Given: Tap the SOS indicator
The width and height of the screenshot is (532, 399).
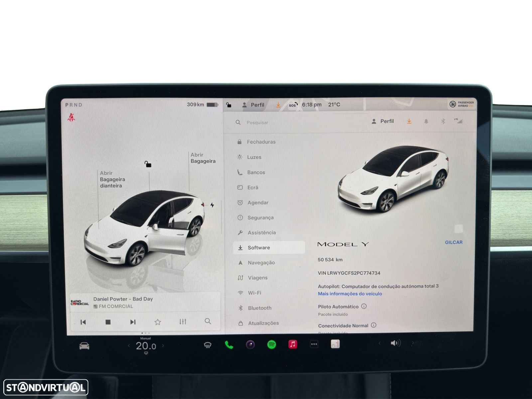Looking at the screenshot, I should click(x=293, y=105).
